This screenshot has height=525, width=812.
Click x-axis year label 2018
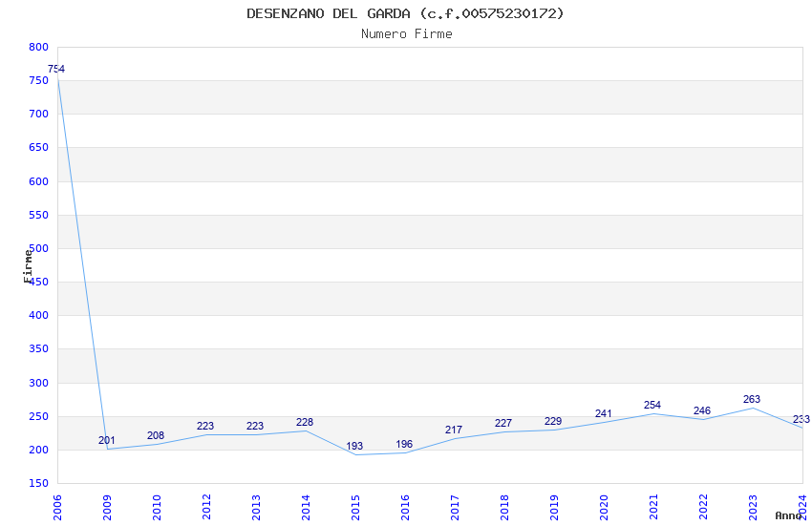pyautogui.click(x=504, y=508)
